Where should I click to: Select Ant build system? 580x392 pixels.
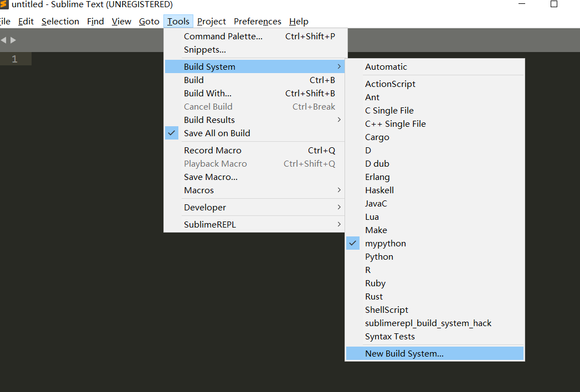[x=435, y=97]
